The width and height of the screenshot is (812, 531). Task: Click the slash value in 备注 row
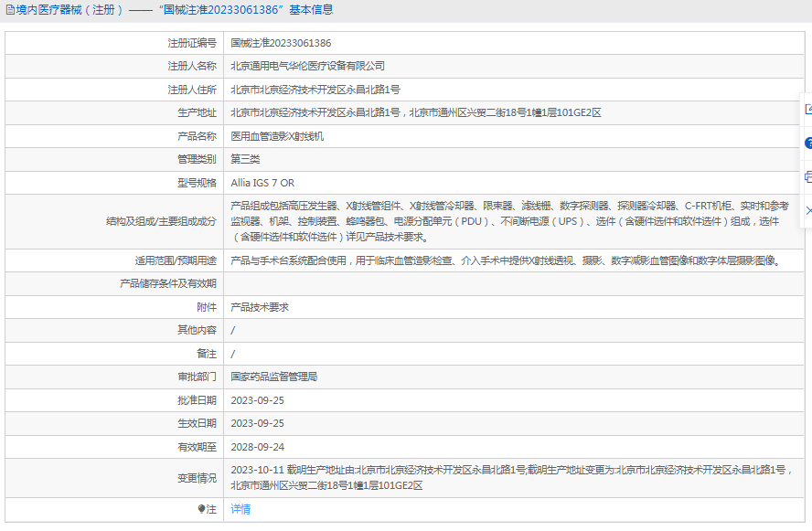(x=233, y=354)
